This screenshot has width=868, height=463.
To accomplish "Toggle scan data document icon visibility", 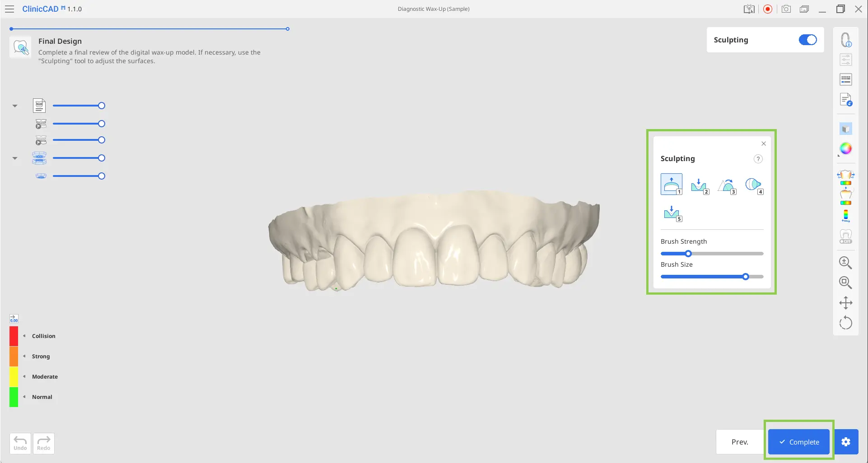I will 39,106.
